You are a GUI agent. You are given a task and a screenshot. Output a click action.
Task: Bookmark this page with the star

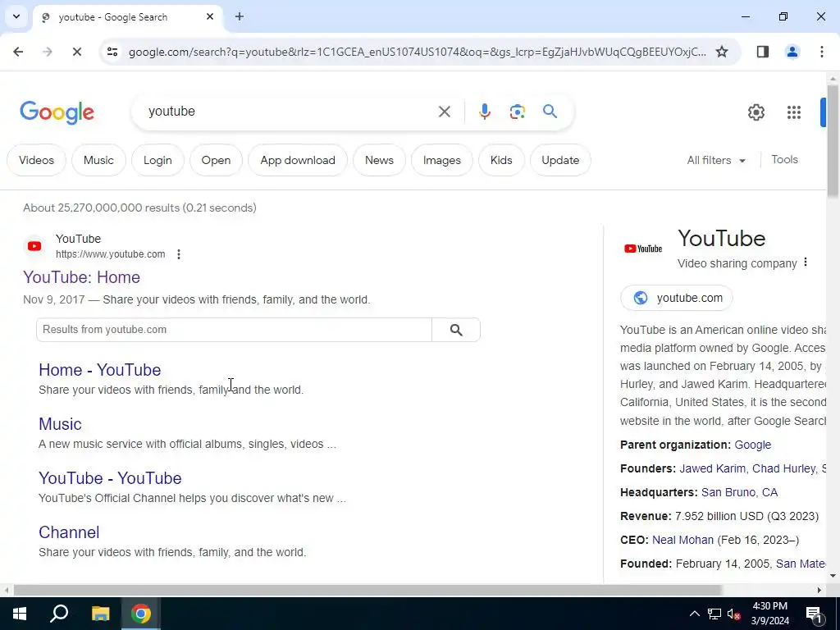[x=722, y=52]
